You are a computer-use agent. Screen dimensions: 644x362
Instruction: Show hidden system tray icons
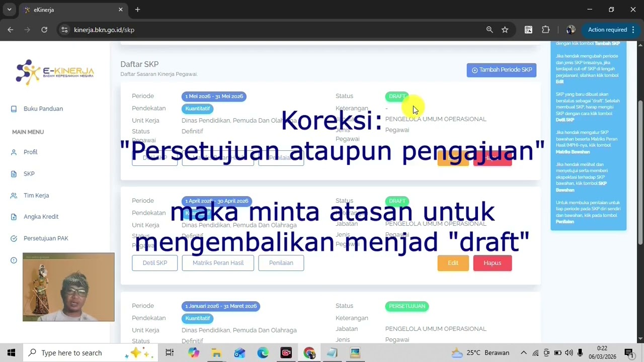click(523, 353)
